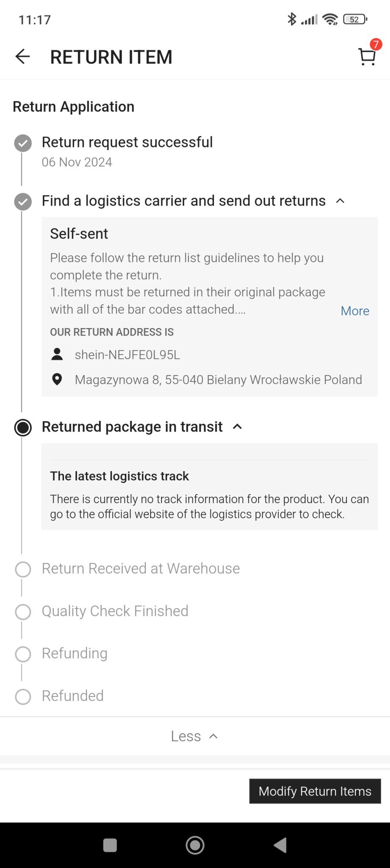Tap Less to collapse return steps
Viewport: 390px width, 868px height.
[x=194, y=736]
